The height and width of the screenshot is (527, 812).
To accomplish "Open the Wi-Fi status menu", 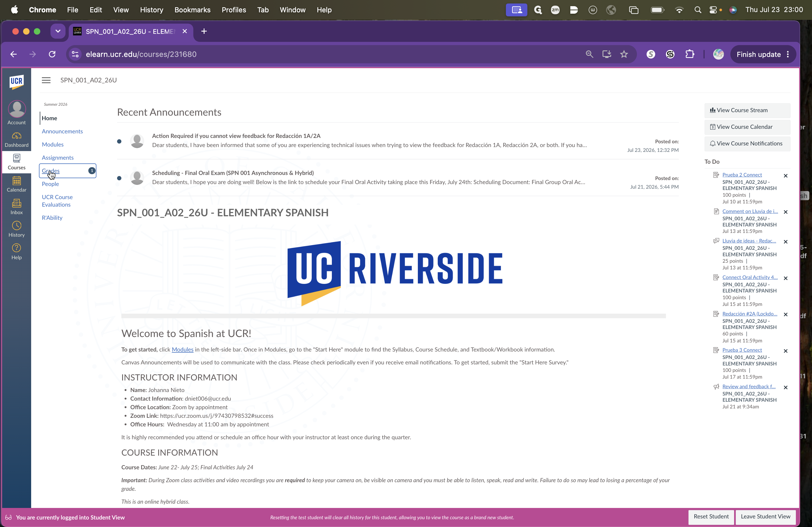I will [x=679, y=10].
